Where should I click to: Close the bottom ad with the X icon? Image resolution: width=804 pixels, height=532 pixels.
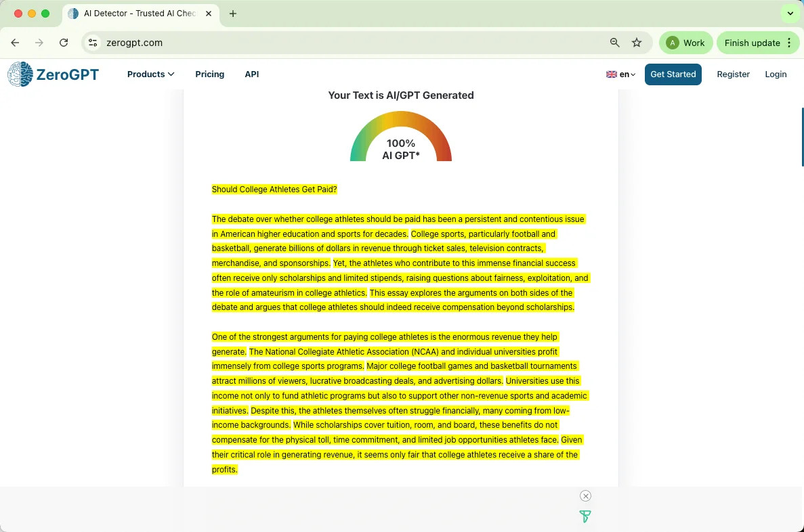pyautogui.click(x=586, y=495)
